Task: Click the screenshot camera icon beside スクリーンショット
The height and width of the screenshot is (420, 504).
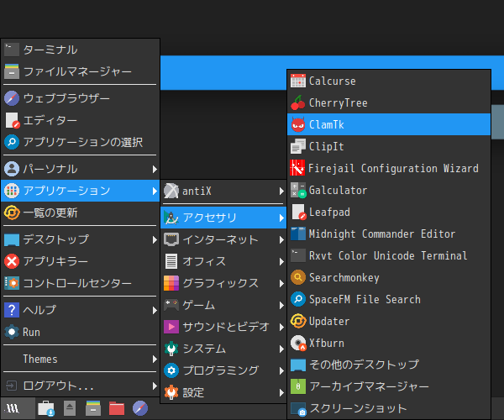Action: (298, 409)
